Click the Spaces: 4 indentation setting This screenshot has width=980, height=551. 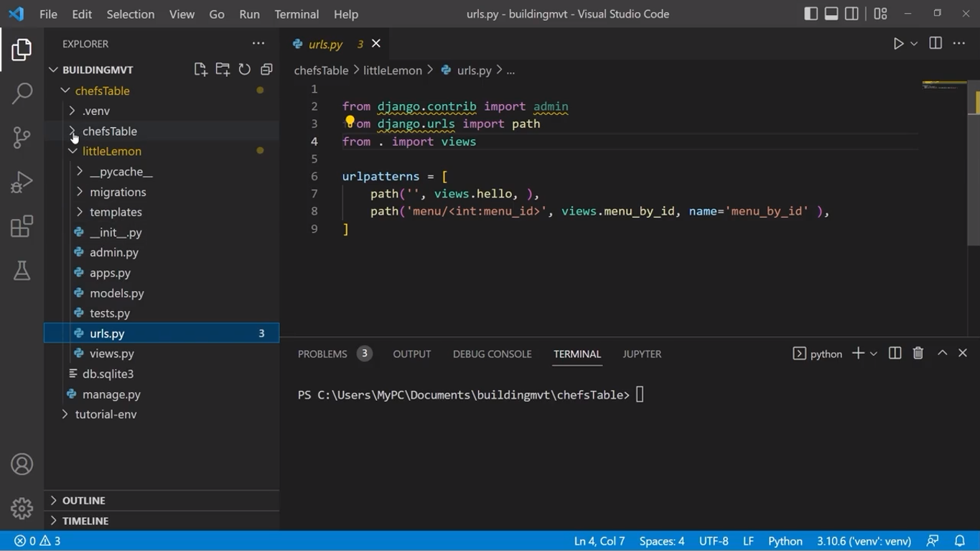[661, 541]
